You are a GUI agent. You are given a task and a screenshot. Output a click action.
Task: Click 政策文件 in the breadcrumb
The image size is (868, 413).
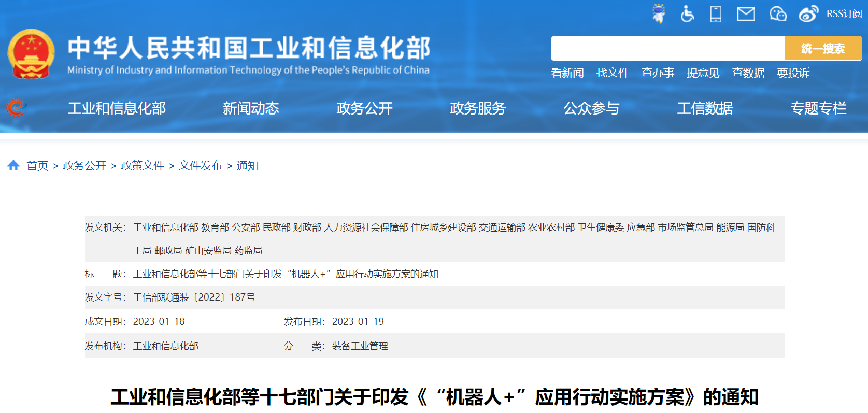143,166
